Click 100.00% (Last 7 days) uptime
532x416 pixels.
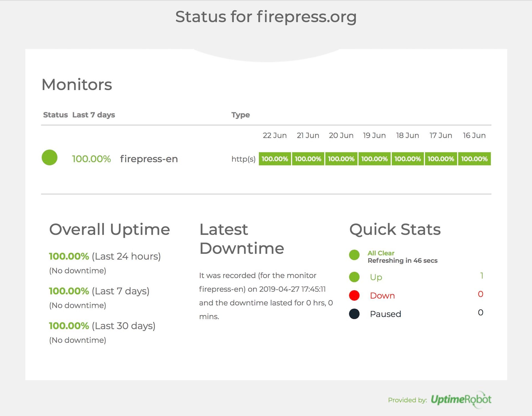[x=99, y=291]
